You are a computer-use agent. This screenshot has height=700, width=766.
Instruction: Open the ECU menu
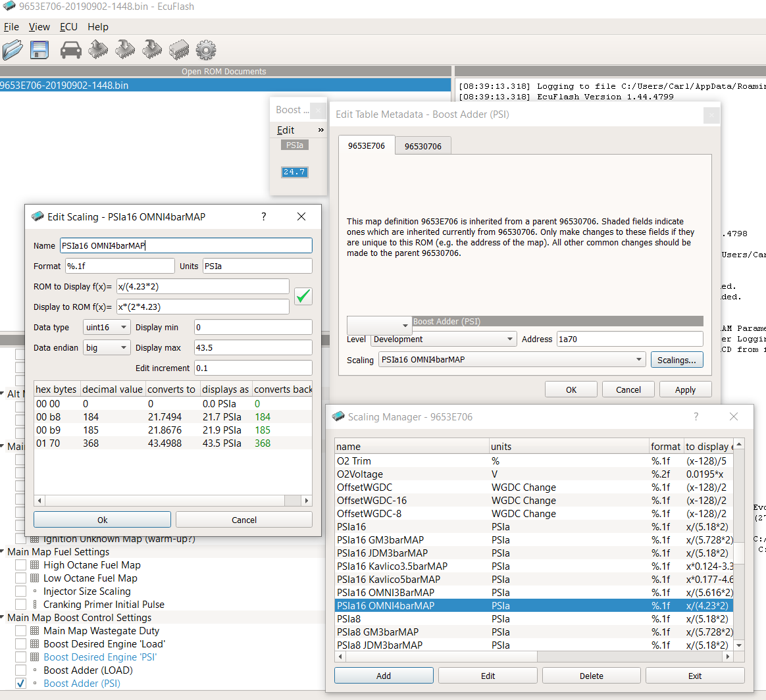[x=68, y=27]
